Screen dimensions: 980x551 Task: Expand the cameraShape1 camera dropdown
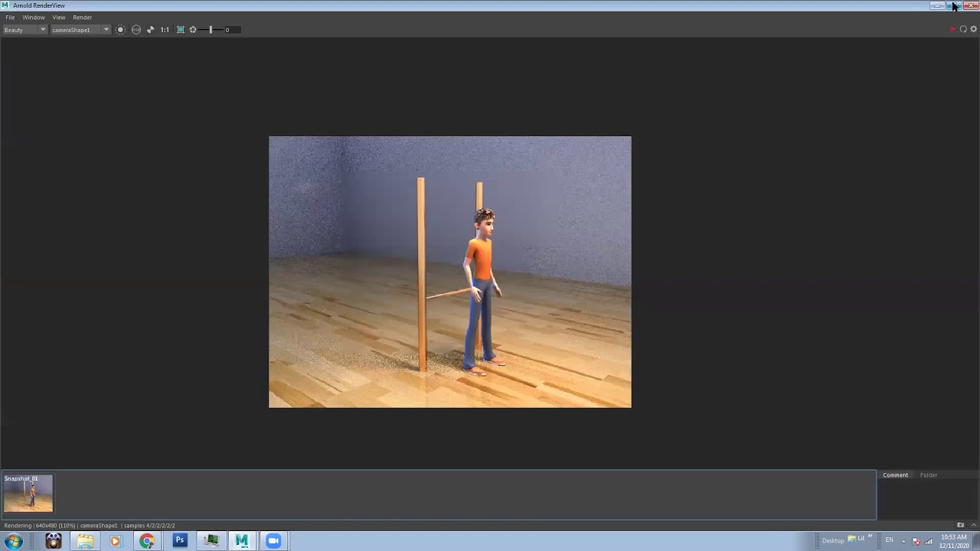(80, 30)
